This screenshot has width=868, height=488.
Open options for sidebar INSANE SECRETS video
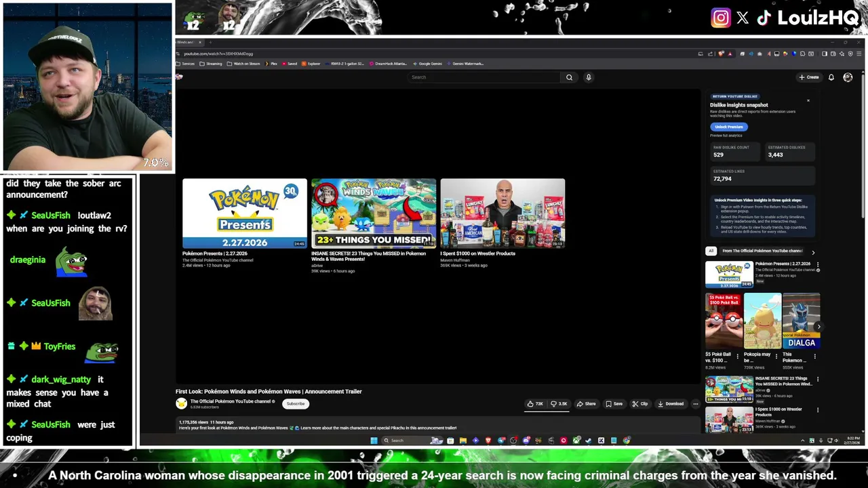817,380
